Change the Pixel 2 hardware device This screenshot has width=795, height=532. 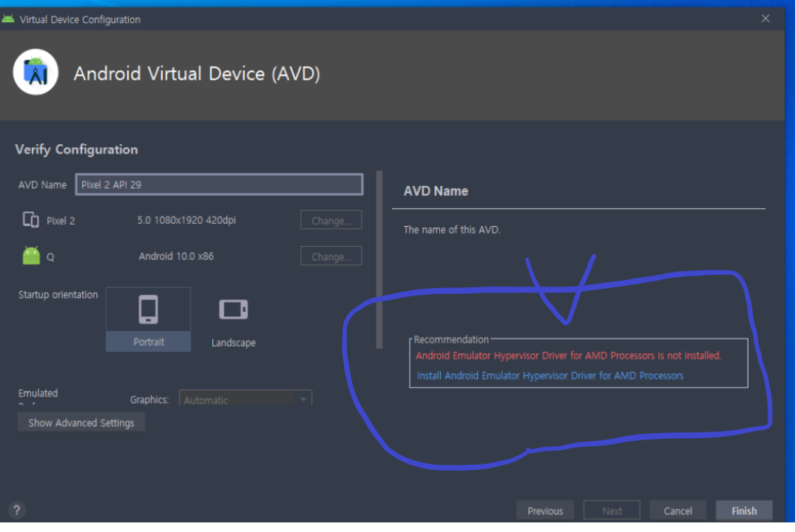(x=331, y=220)
